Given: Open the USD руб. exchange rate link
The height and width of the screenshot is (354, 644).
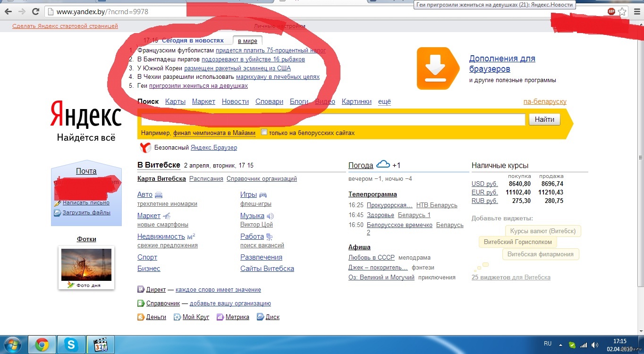Looking at the screenshot, I should (484, 184).
